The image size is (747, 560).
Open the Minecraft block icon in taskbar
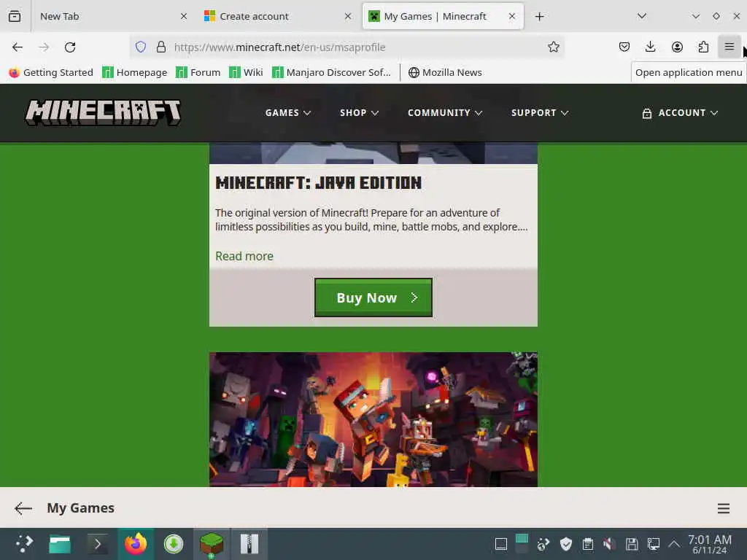(x=212, y=544)
